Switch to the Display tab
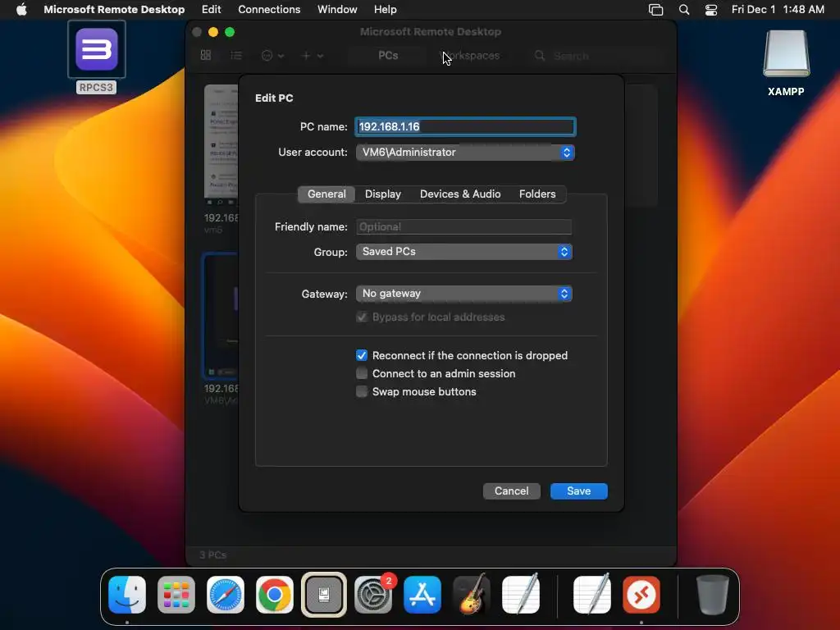The width and height of the screenshot is (840, 630). (x=382, y=194)
